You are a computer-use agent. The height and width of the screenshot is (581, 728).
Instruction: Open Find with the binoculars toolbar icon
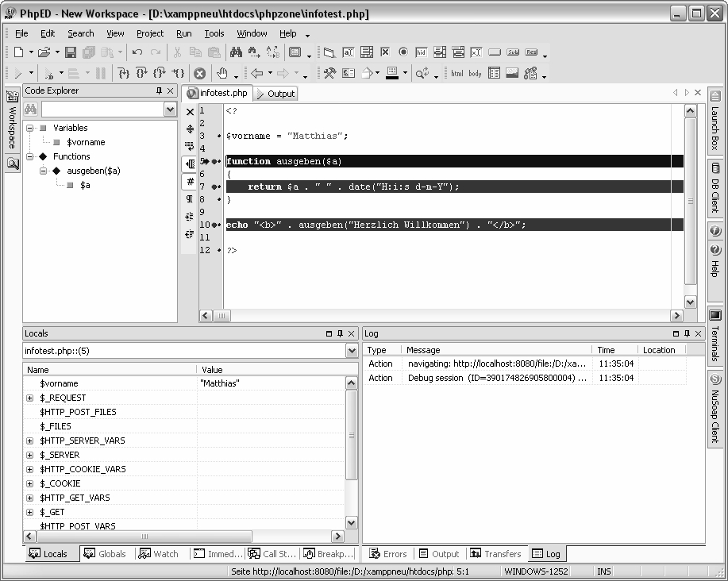(x=236, y=52)
